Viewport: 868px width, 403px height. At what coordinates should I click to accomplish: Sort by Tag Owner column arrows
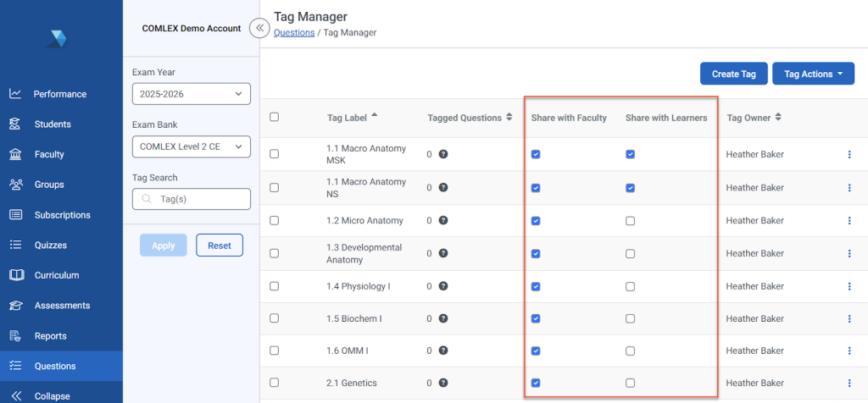click(778, 118)
